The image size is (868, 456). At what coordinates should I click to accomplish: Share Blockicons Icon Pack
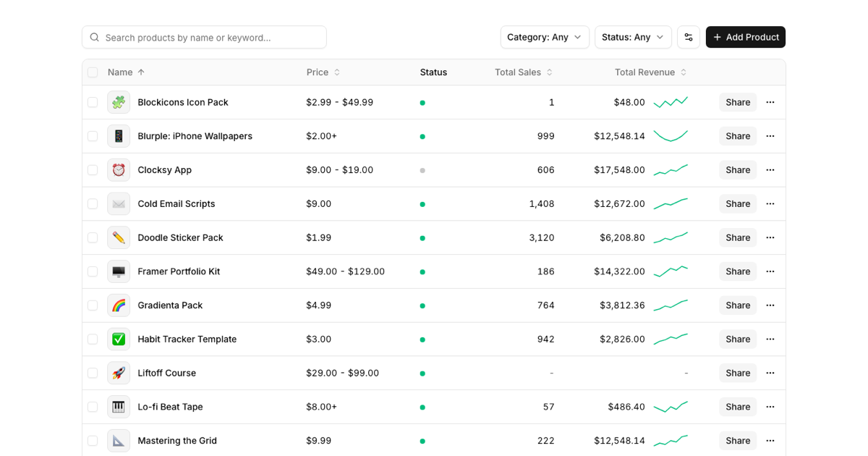738,102
